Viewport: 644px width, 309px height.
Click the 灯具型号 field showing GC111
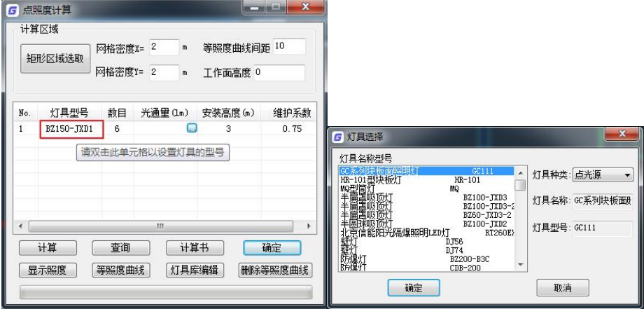click(603, 228)
